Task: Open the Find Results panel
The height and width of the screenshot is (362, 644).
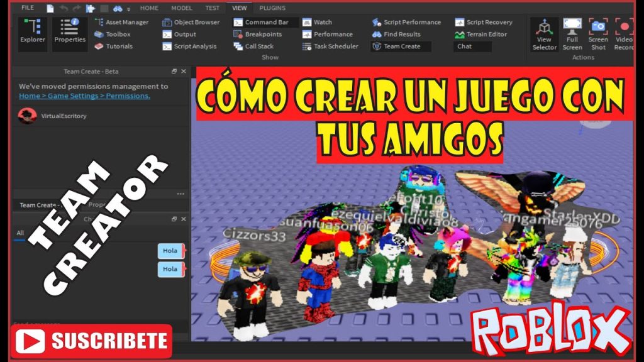Action: point(401,34)
